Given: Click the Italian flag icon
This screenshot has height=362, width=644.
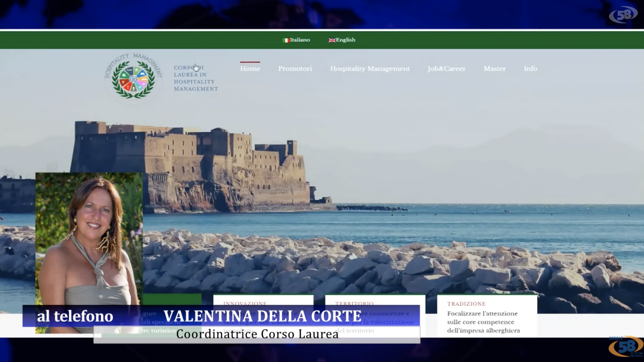Looking at the screenshot, I should pos(286,40).
